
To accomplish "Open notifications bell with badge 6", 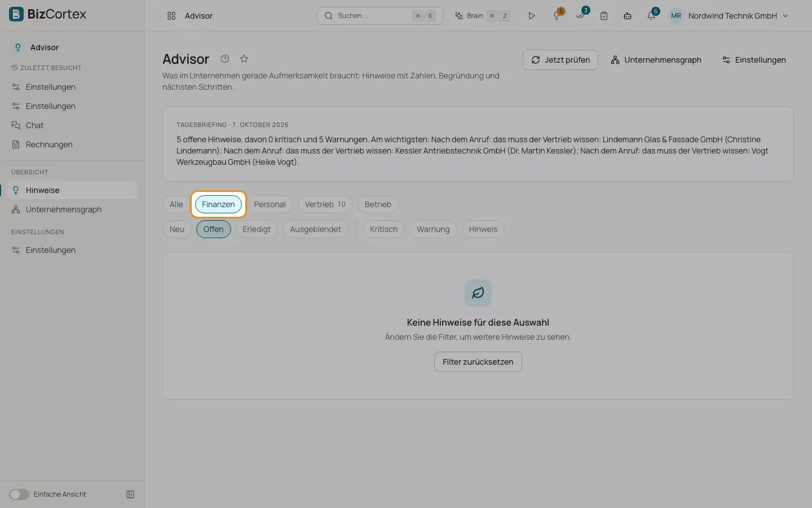I will pyautogui.click(x=651, y=16).
